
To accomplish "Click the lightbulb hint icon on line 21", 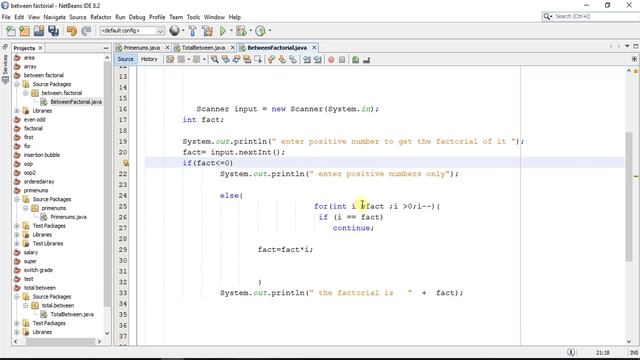I will click(126, 163).
